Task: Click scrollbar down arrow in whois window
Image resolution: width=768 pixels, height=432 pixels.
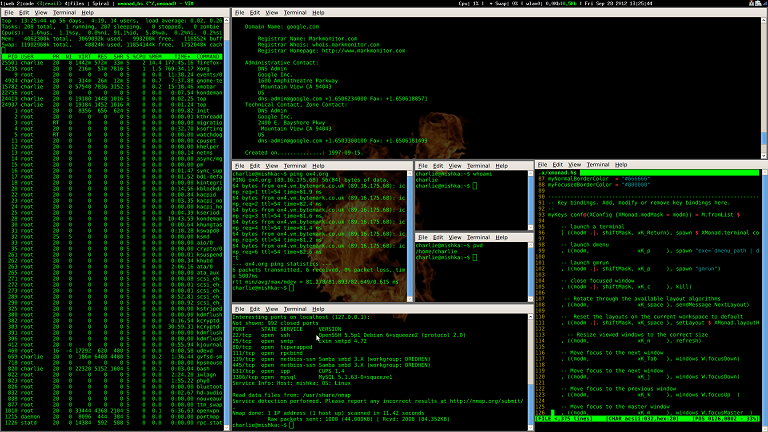Action: pos(764,156)
